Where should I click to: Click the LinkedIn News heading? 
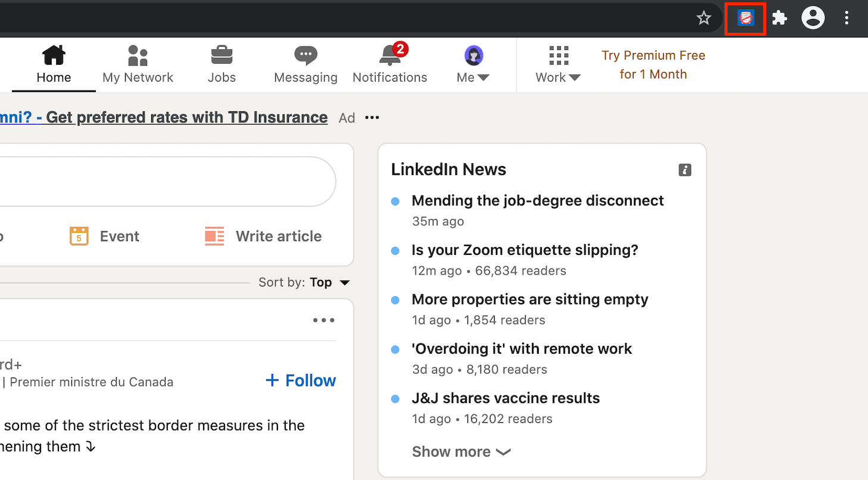[x=448, y=170]
